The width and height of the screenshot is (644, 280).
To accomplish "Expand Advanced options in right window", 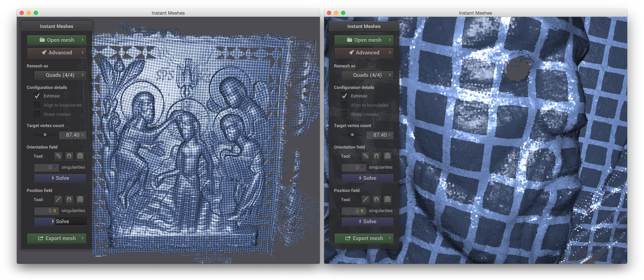I will tap(364, 52).
